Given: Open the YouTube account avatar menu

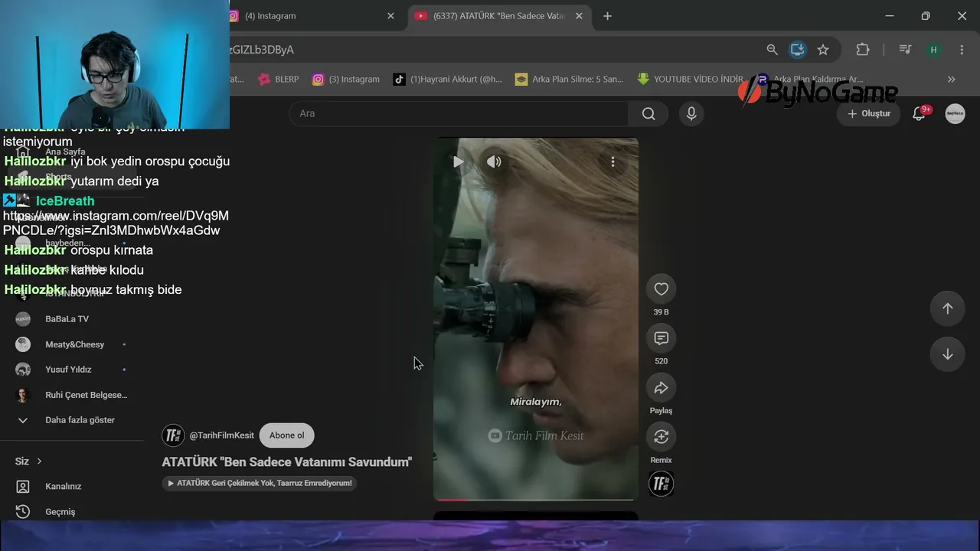Looking at the screenshot, I should (955, 113).
